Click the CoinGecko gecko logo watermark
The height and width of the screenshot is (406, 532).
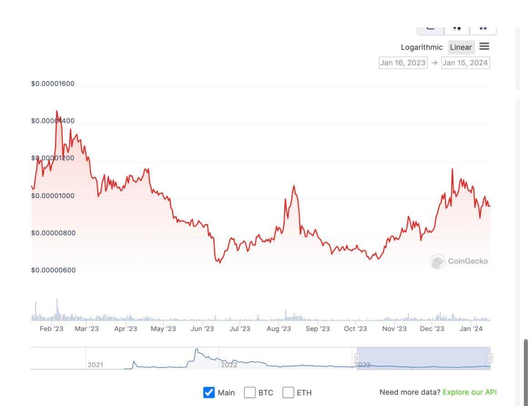437,261
